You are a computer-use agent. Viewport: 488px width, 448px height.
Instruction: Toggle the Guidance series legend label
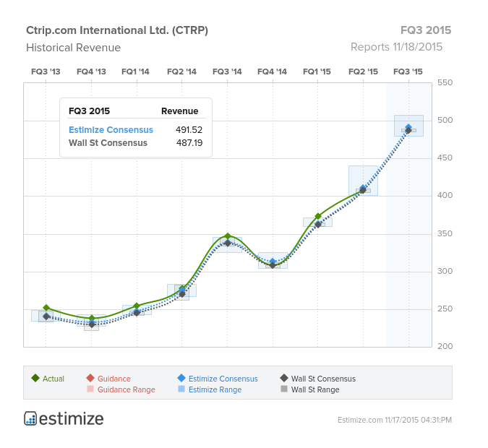[x=114, y=379]
